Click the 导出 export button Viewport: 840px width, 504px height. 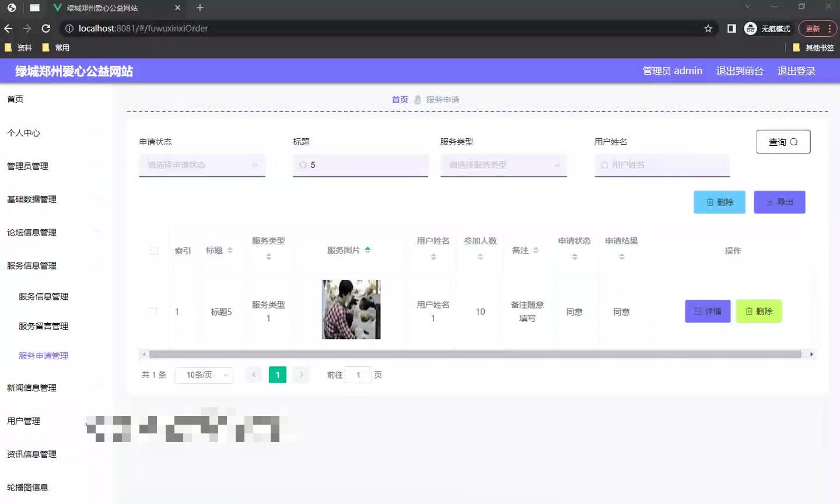click(779, 202)
